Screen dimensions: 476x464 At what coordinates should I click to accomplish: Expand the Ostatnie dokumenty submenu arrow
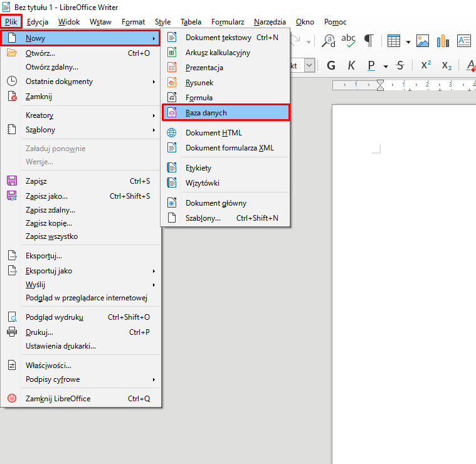(154, 82)
